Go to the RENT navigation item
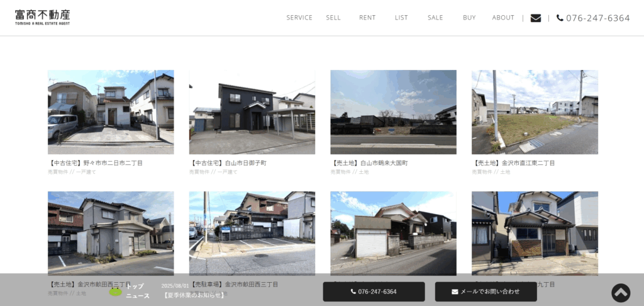 [x=367, y=18]
